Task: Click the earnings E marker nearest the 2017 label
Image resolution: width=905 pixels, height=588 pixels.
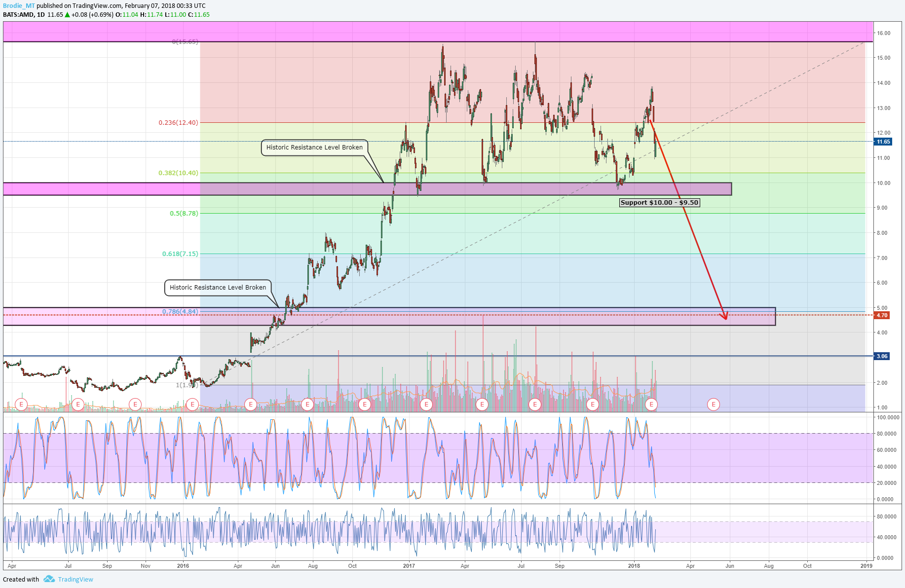Action: (x=426, y=404)
